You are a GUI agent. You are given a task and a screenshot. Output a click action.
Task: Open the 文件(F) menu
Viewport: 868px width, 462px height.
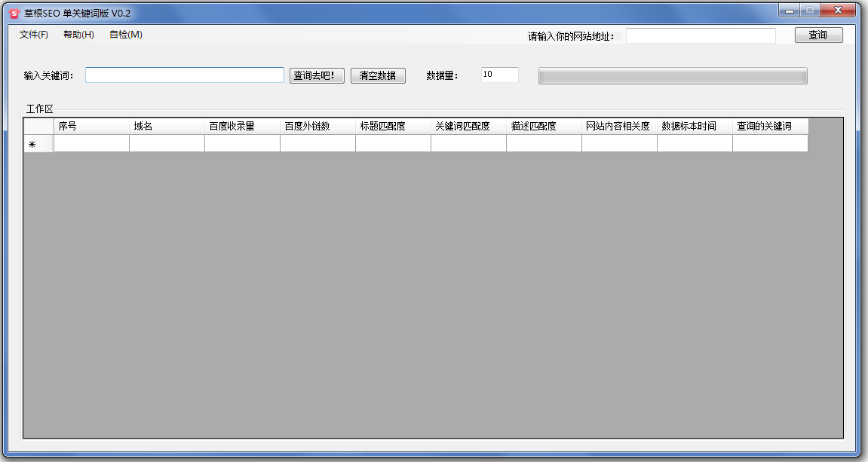click(x=34, y=35)
